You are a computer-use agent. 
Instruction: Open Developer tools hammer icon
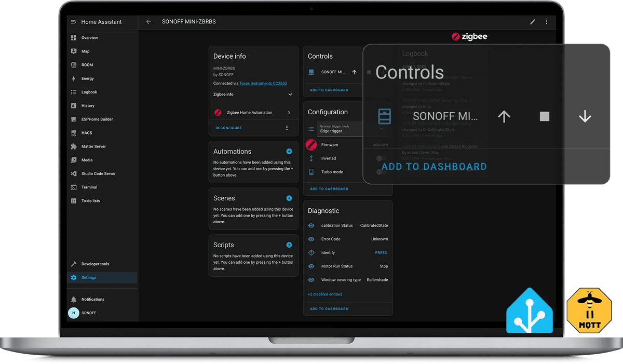[x=74, y=264]
